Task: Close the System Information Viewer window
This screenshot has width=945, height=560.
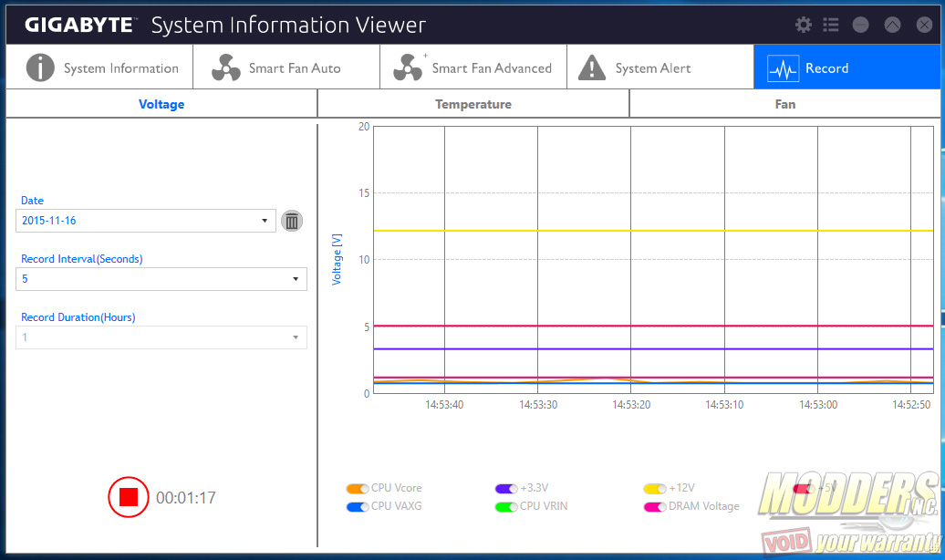Action: pos(924,25)
